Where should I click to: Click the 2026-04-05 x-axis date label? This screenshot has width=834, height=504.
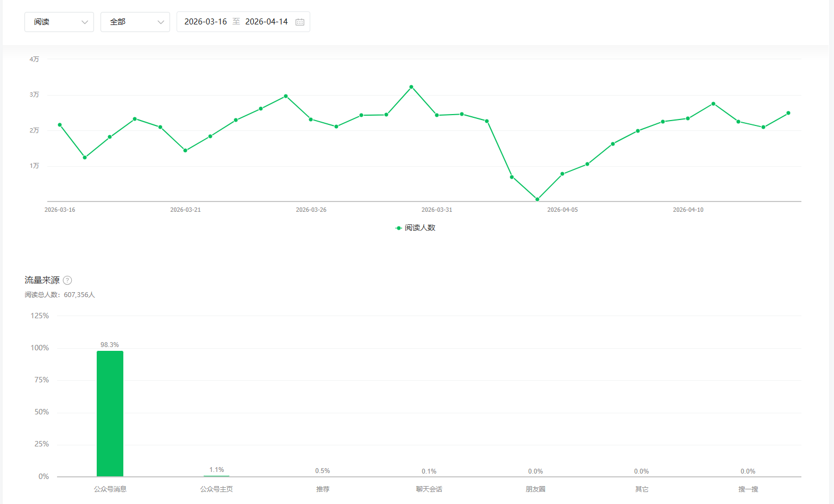click(562, 210)
